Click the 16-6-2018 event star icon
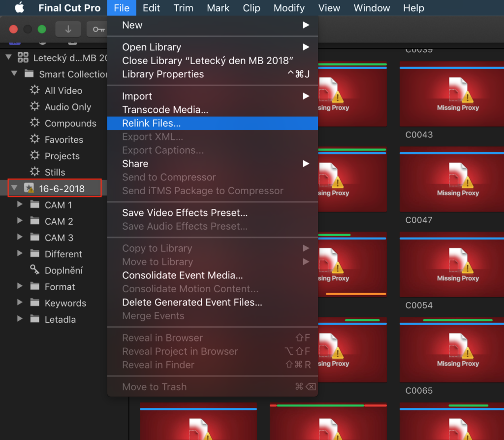 29,188
